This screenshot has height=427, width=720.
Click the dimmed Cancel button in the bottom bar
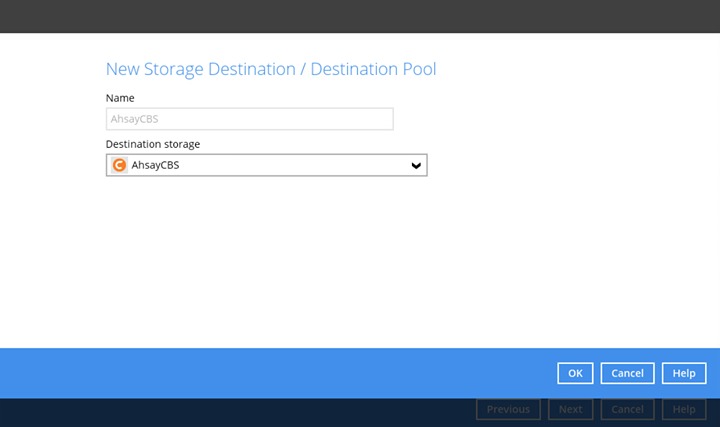pyautogui.click(x=627, y=410)
